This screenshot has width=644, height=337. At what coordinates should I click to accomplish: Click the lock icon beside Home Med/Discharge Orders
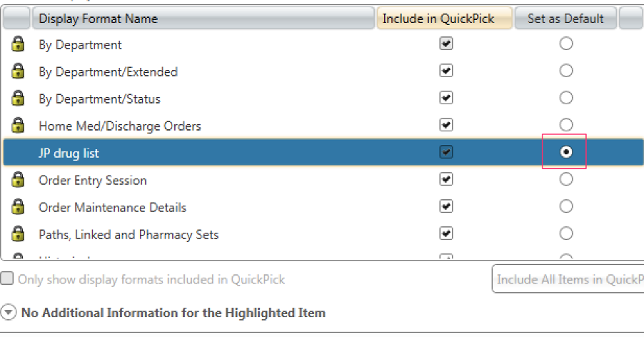coord(18,125)
